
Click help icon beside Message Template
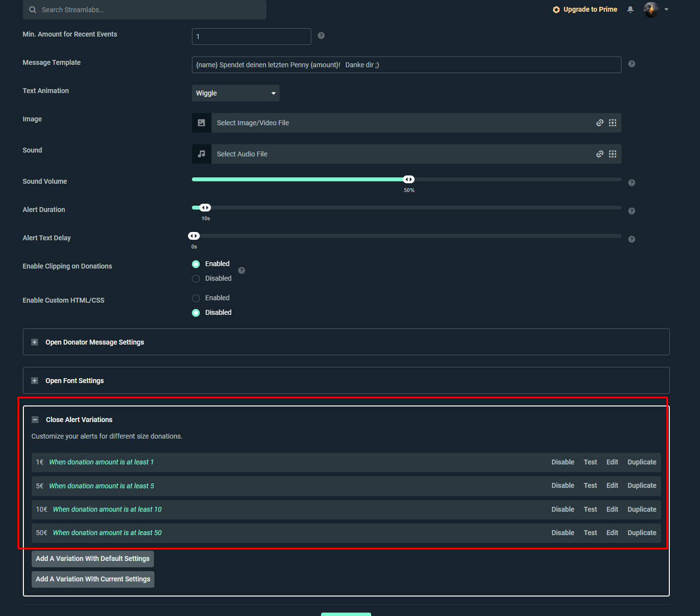click(631, 64)
